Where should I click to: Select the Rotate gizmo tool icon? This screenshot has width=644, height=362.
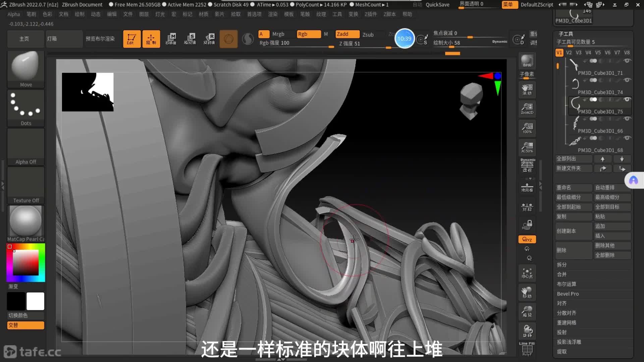(209, 39)
